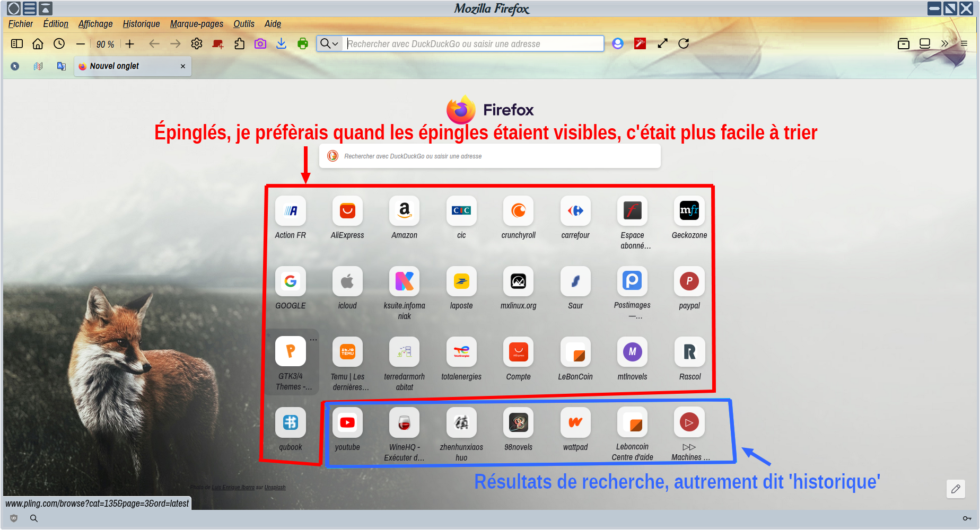
Task: Click the shield icon in the bottom status bar
Action: tap(14, 518)
